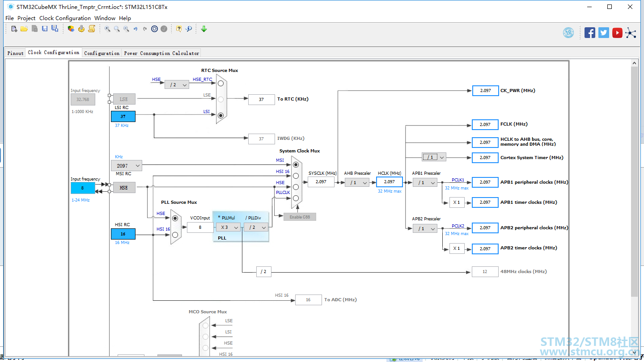Image resolution: width=644 pixels, height=362 pixels.
Task: Click the VCOInput value box
Action: pyautogui.click(x=200, y=227)
